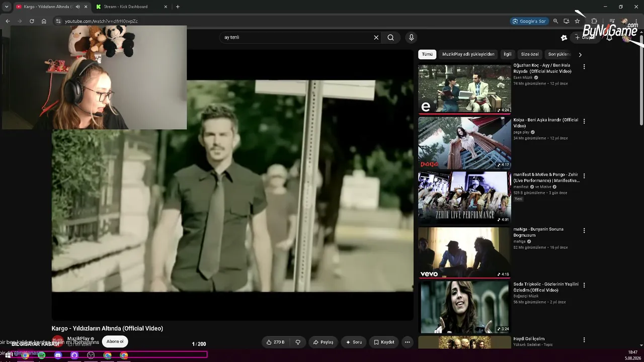Dislike the Kargo video

pyautogui.click(x=298, y=342)
